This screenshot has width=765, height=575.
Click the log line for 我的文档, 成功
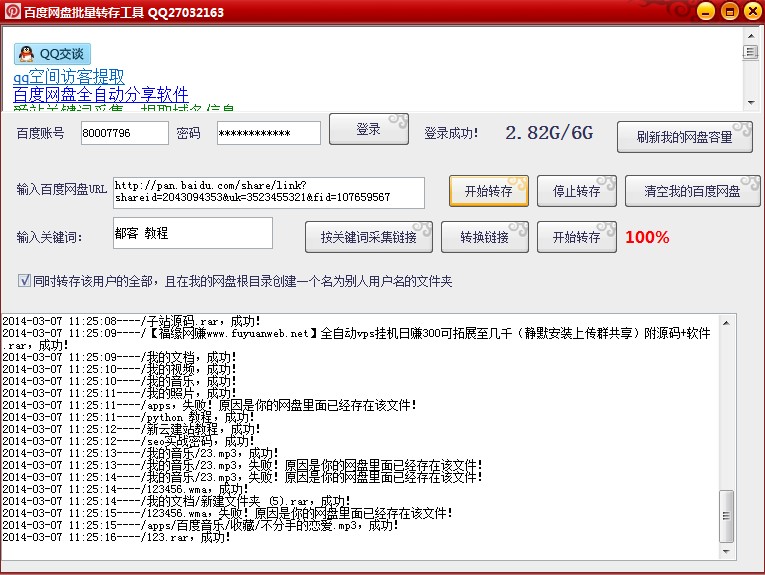(120, 357)
